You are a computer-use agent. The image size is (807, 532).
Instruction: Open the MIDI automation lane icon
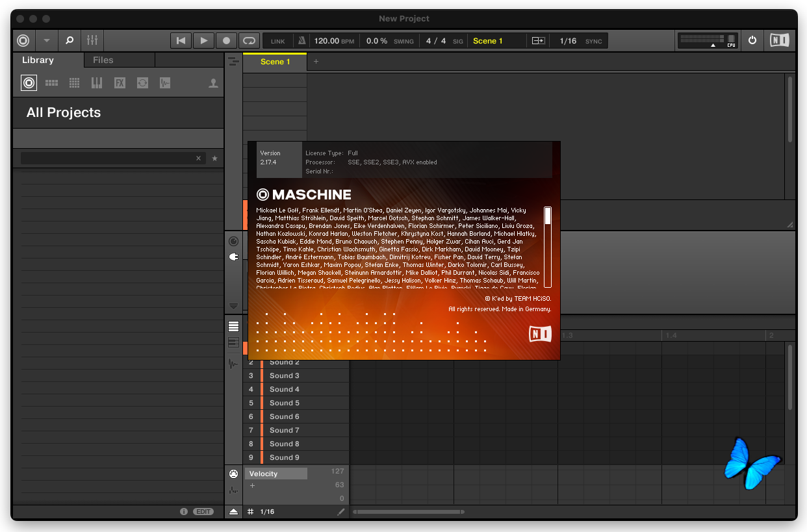[233, 474]
